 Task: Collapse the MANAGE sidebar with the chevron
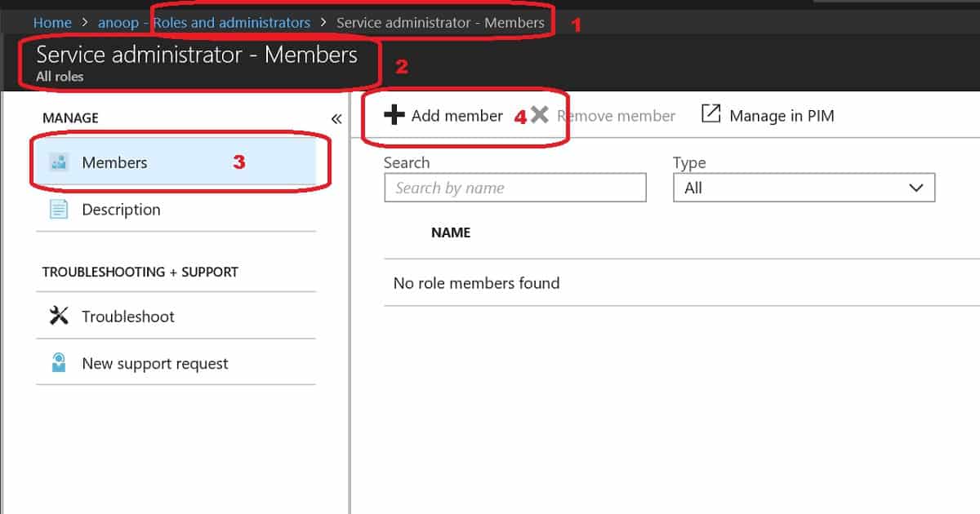click(x=336, y=117)
